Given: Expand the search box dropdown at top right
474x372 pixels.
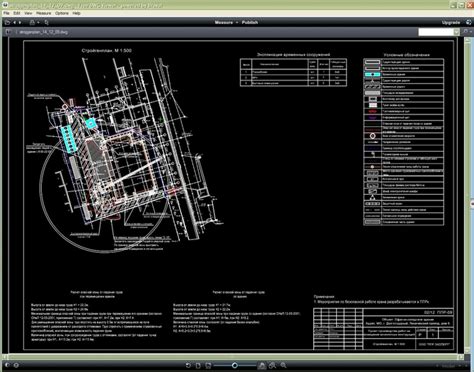Looking at the screenshot, I should click(x=456, y=32).
